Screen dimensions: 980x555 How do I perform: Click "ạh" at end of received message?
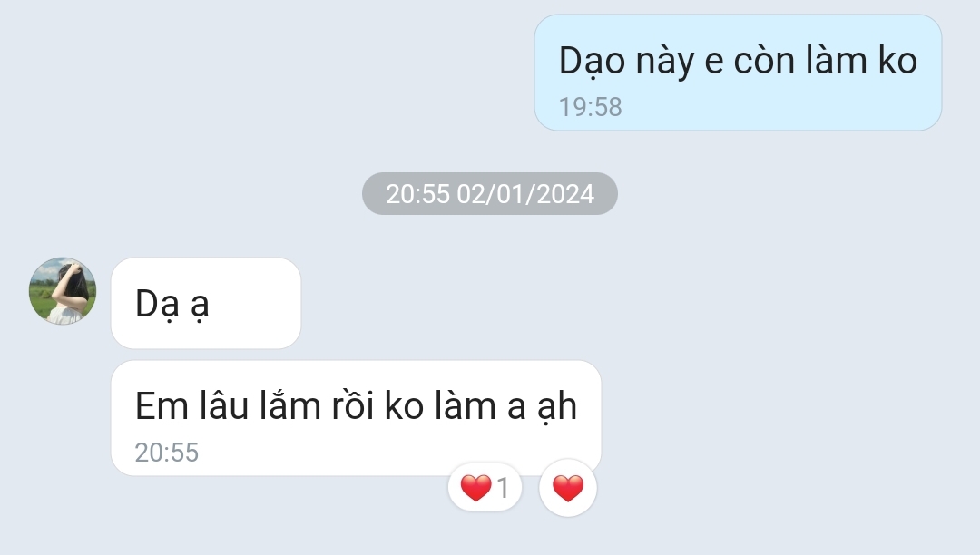556,407
